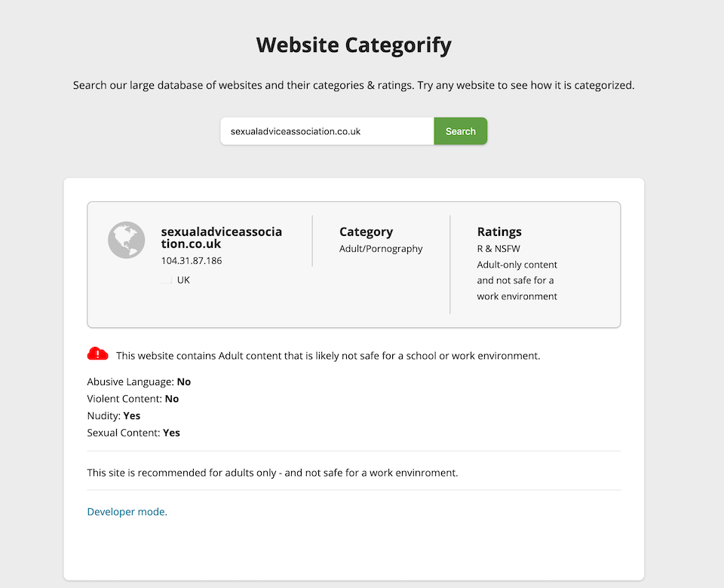Click the Sexual Content: Yes line
724x588 pixels.
tap(133, 433)
